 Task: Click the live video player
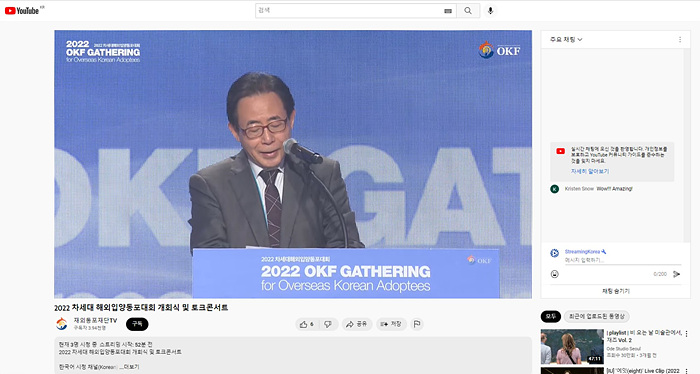point(293,164)
